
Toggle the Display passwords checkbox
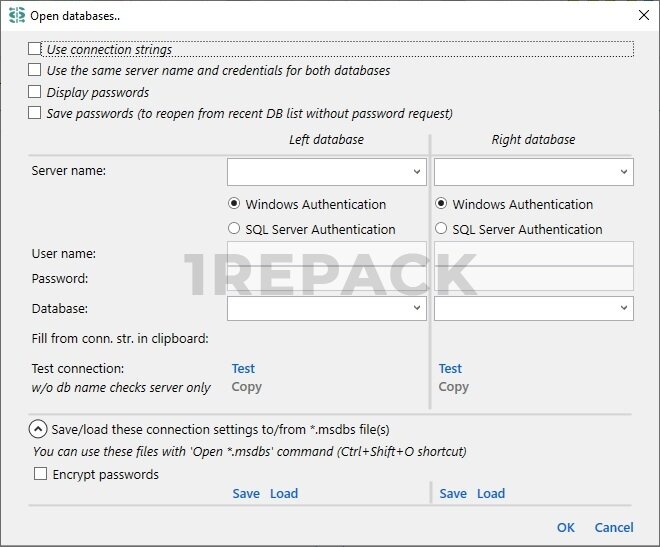[36, 92]
